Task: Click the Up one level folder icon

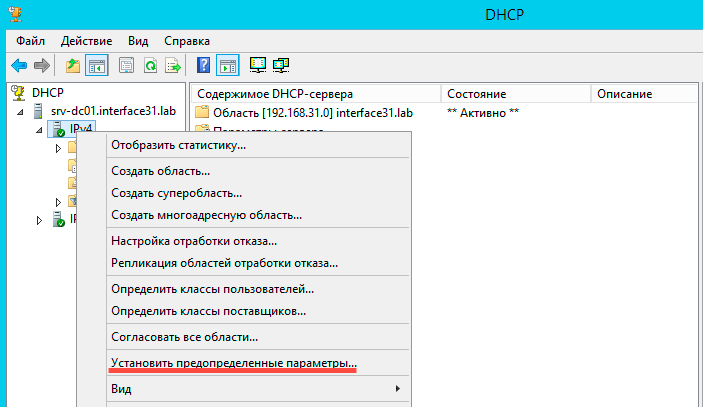Action: [x=73, y=65]
